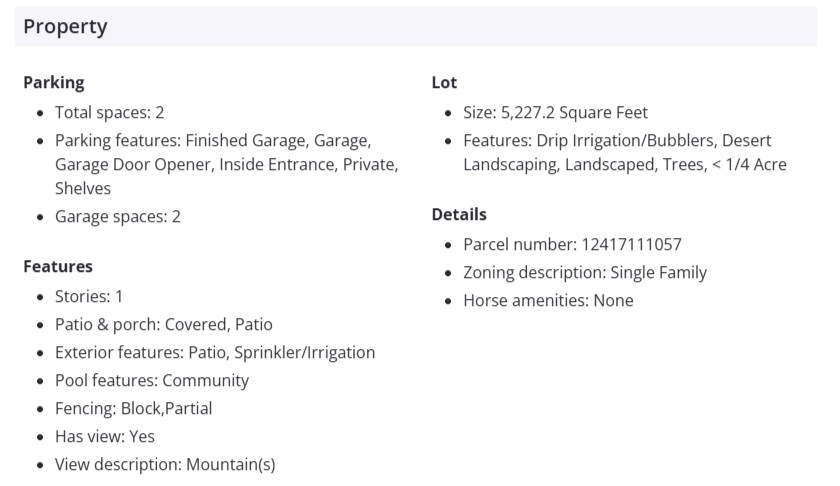Click Zoning description: Single Family
Viewport: 840px width, 486px height.
(x=585, y=272)
